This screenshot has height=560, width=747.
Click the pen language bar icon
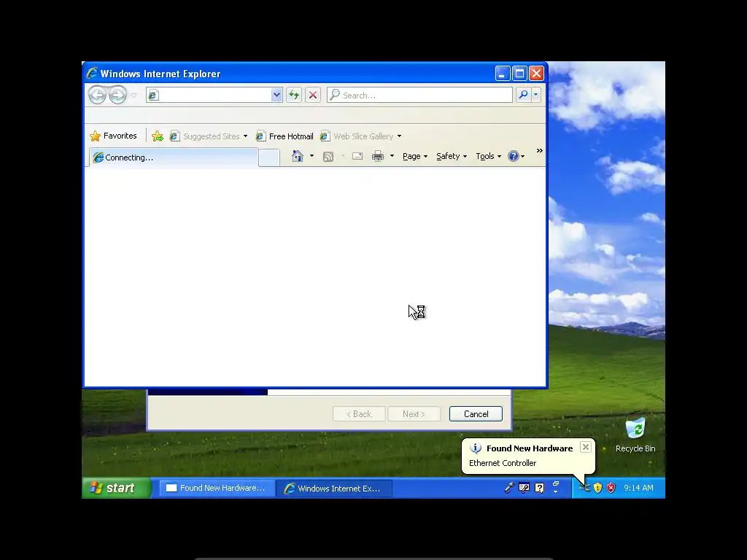tap(508, 488)
